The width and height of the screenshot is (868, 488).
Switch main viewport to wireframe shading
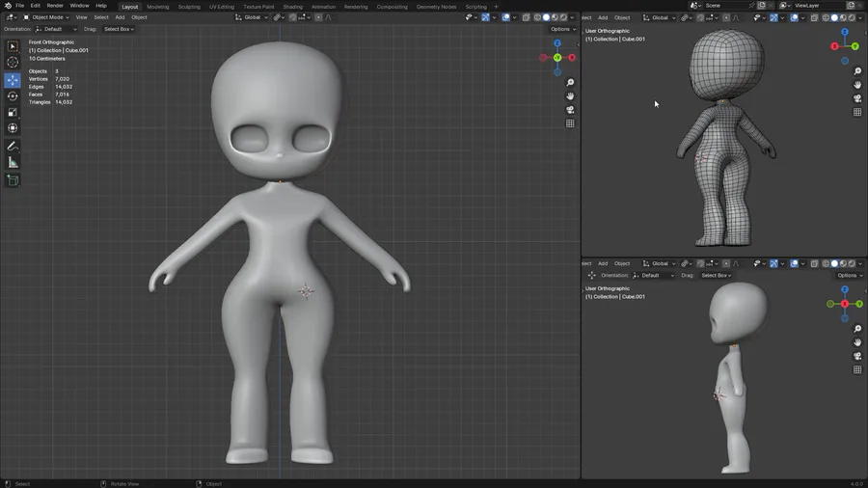tap(537, 17)
